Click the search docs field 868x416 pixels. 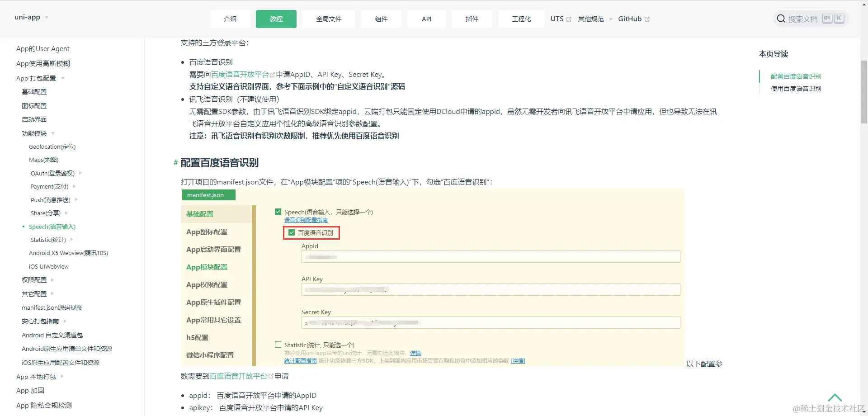point(811,19)
